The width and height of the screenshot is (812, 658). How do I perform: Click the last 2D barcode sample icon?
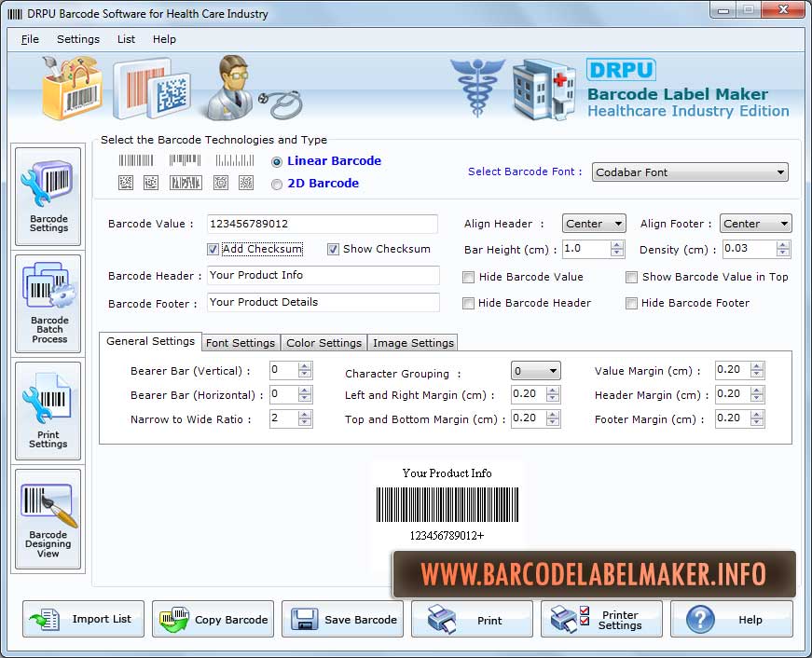pyautogui.click(x=246, y=183)
